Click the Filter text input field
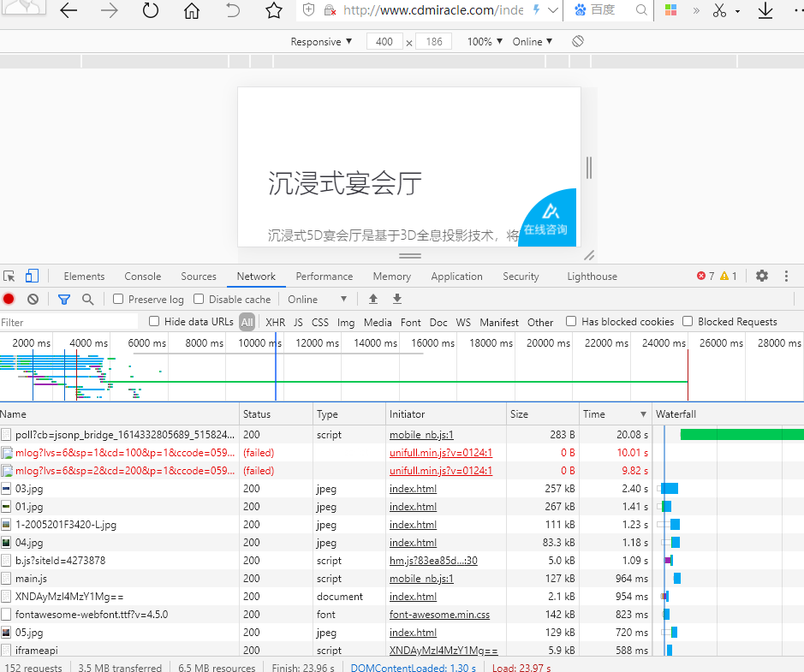 pyautogui.click(x=68, y=323)
